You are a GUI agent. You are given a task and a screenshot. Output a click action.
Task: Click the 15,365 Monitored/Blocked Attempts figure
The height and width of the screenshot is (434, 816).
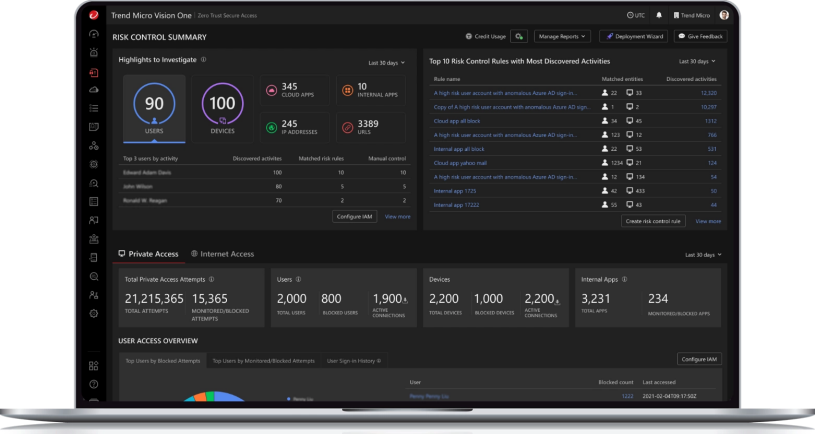(210, 299)
